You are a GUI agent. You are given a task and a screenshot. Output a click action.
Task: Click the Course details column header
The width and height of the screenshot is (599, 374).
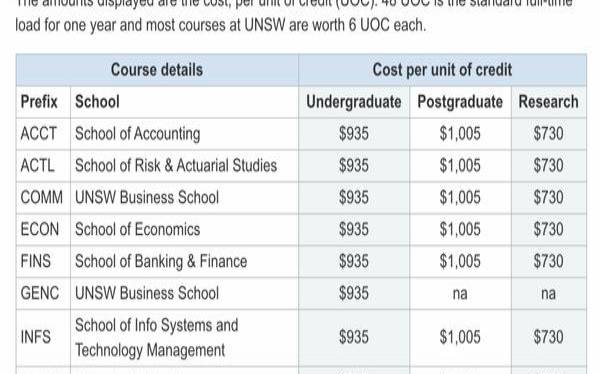(x=157, y=70)
